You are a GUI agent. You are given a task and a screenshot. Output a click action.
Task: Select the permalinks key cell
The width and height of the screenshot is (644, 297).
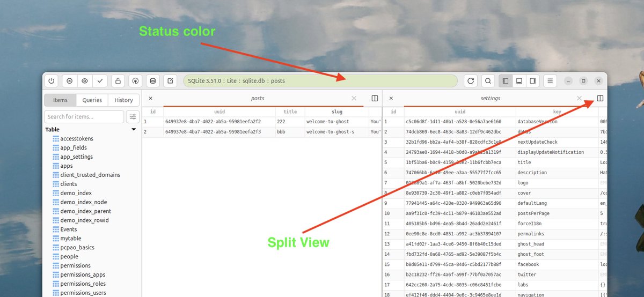pos(557,234)
